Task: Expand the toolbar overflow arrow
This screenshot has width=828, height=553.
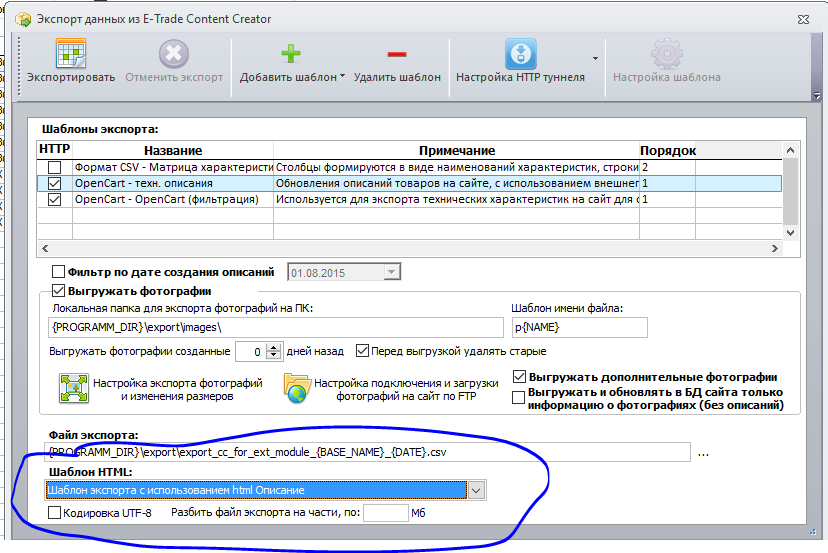Action: (x=817, y=96)
